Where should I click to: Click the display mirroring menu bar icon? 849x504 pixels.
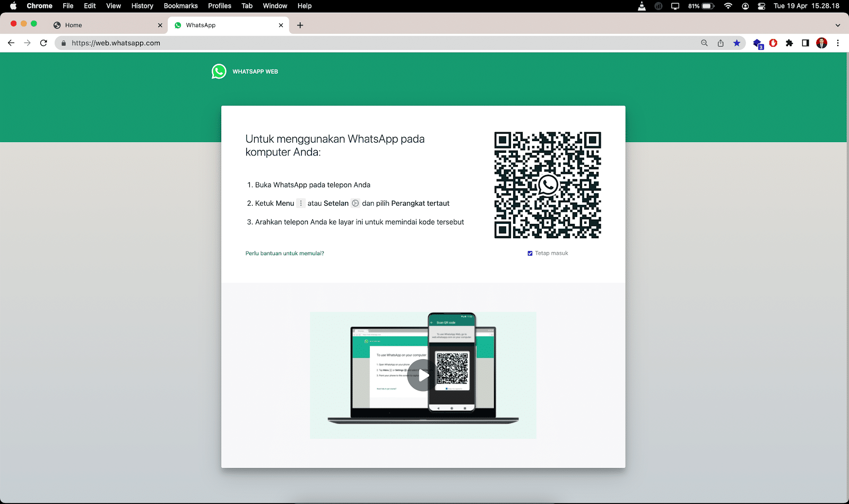point(675,6)
